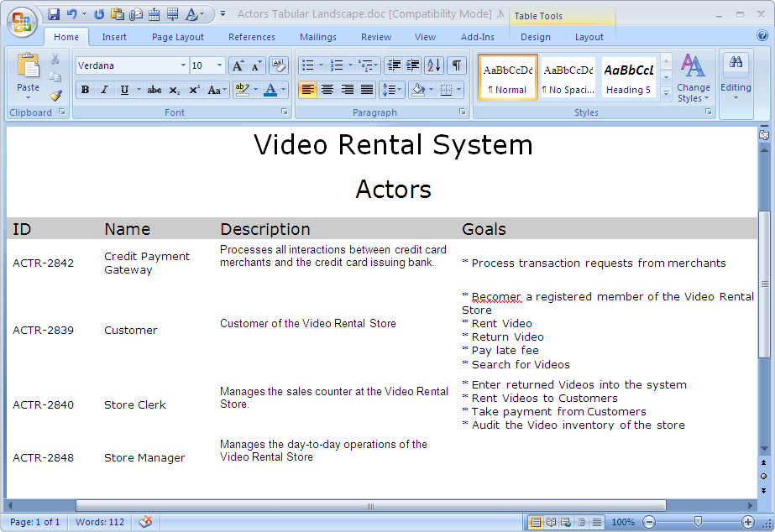Click the zoom slider handle
The height and width of the screenshot is (532, 775).
[x=698, y=522]
